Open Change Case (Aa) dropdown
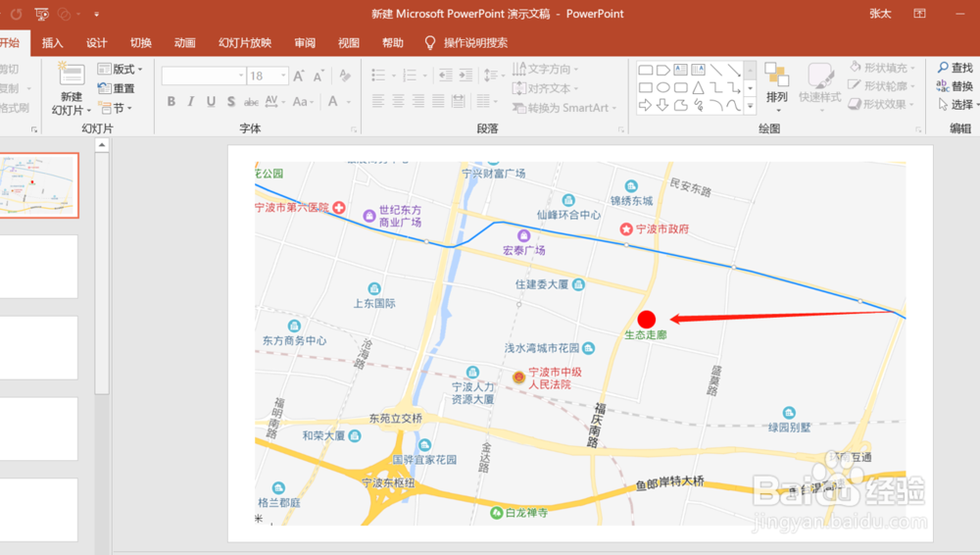Image resolution: width=980 pixels, height=555 pixels. (303, 101)
